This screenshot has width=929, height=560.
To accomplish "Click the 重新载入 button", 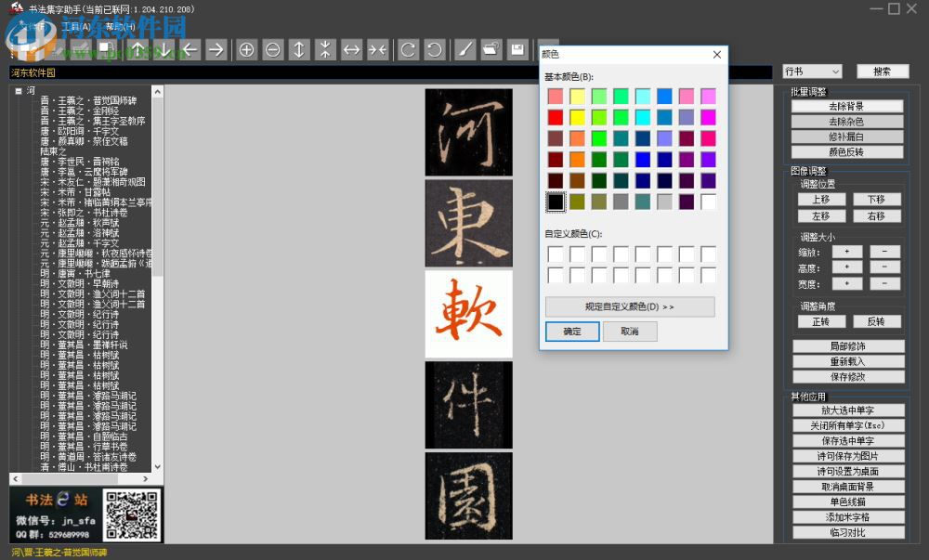I will pos(848,361).
